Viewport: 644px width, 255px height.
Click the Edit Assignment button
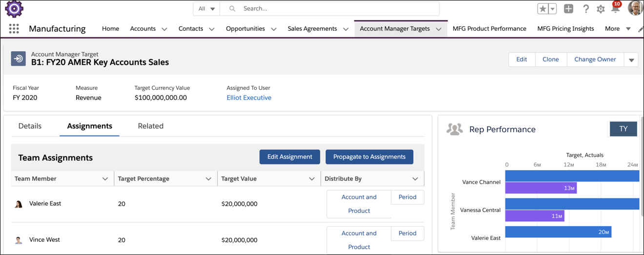[x=290, y=157]
